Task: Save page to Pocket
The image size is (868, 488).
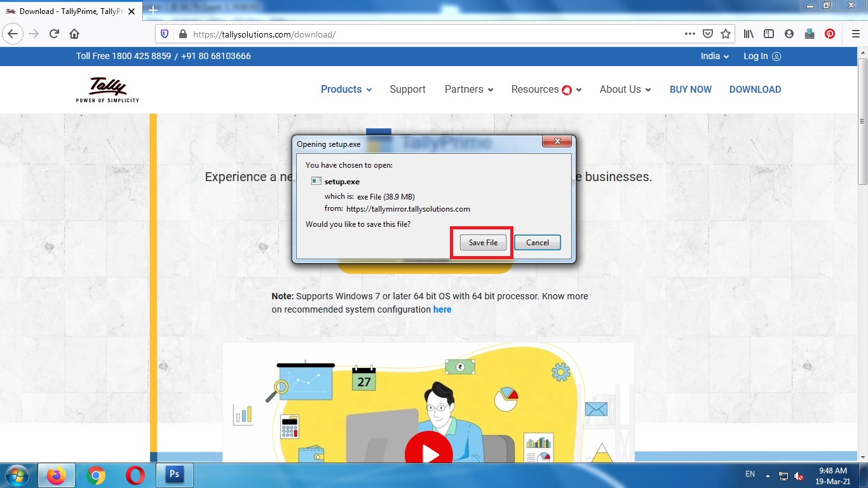Action: click(x=708, y=34)
